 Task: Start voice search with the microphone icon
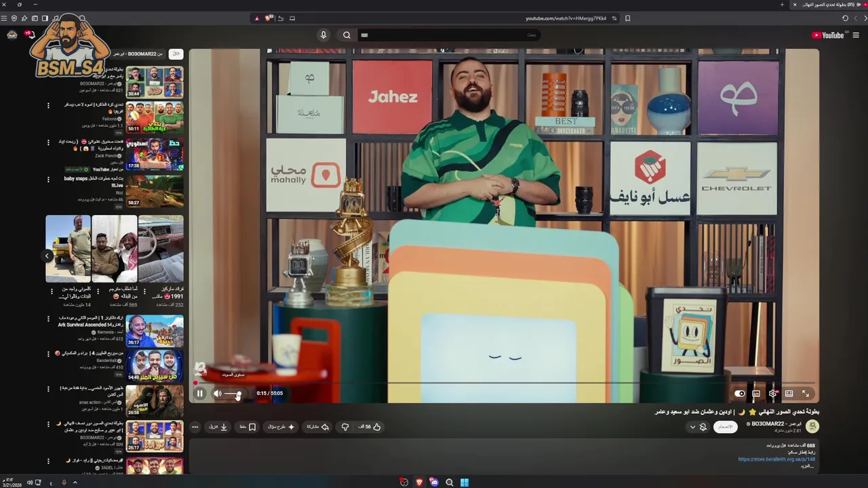coord(323,35)
